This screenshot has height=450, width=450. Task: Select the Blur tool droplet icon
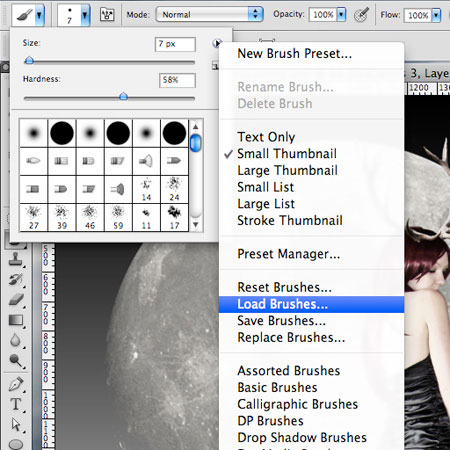15,340
